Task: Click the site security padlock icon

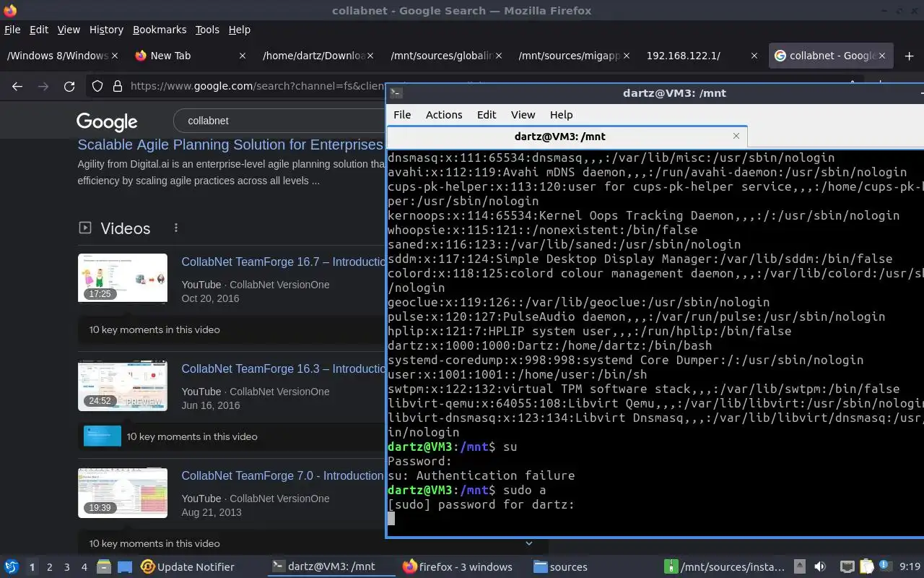Action: point(118,86)
